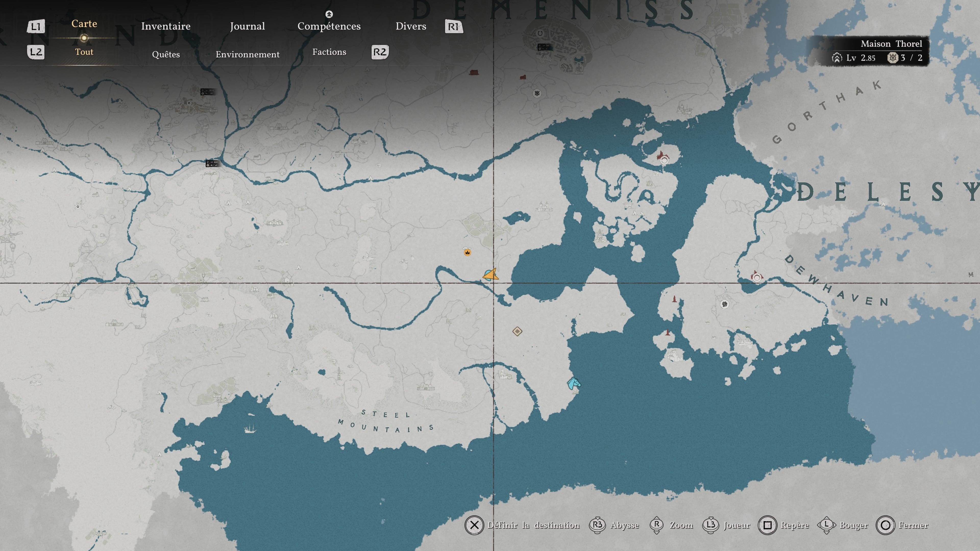Click the Bouger label
This screenshot has width=980, height=551.
[854, 525]
